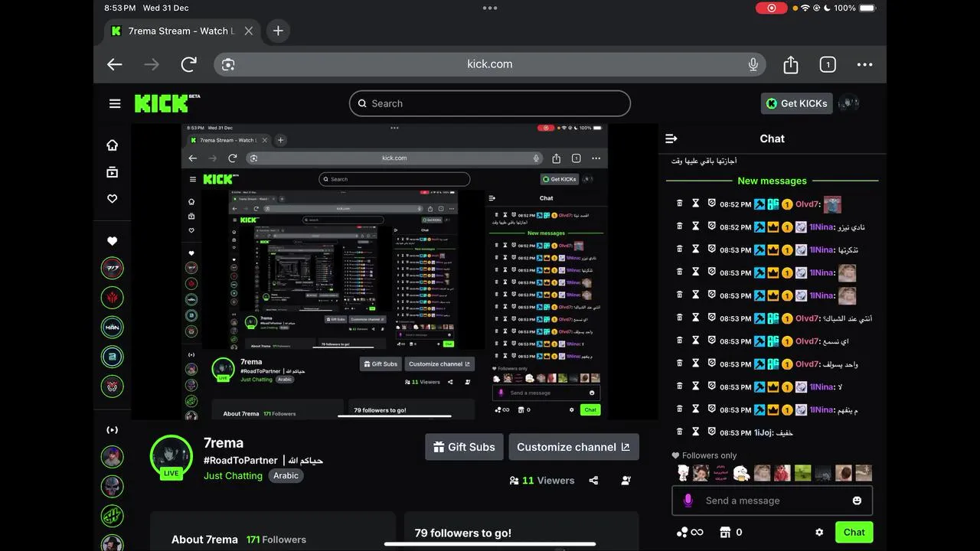This screenshot has width=980, height=551.
Task: Go to Kick Home in sidebar
Action: point(113,145)
